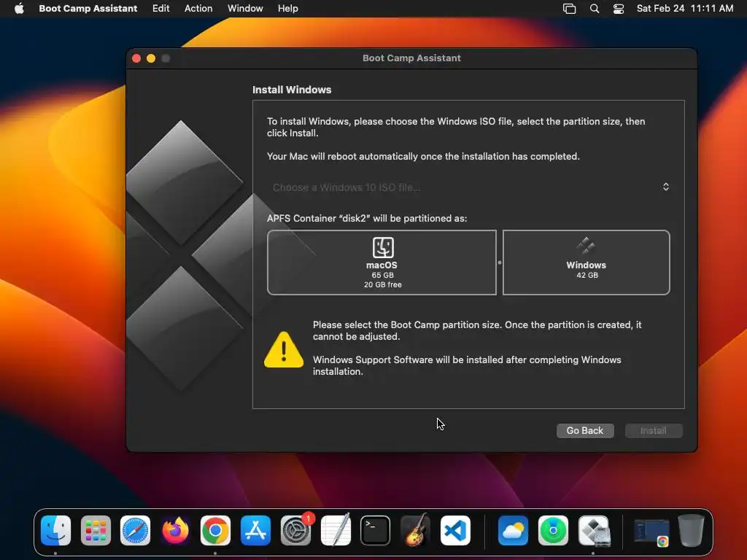The width and height of the screenshot is (747, 560).
Task: Open the Find My app in Dock
Action: 553,531
